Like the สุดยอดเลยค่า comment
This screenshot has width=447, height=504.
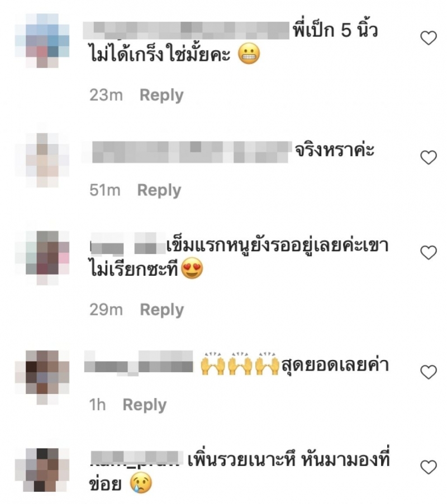pos(429,372)
